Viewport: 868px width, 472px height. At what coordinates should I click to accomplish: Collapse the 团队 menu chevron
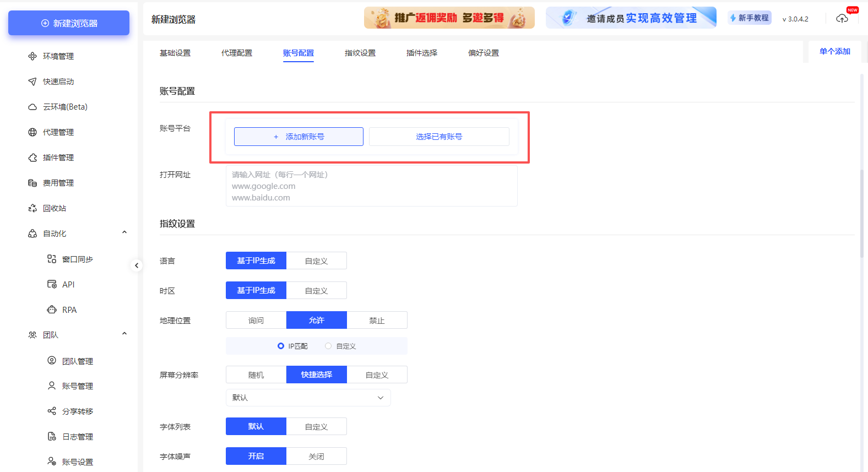pos(124,334)
